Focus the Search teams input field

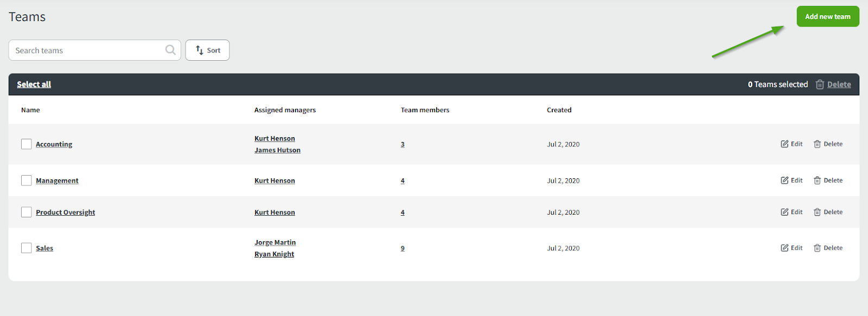click(x=87, y=50)
